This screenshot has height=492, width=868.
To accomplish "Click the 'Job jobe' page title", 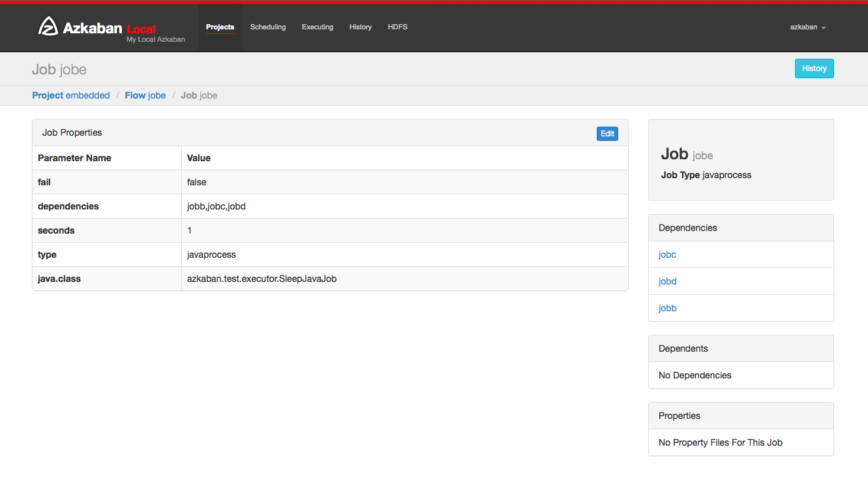I will coord(59,69).
